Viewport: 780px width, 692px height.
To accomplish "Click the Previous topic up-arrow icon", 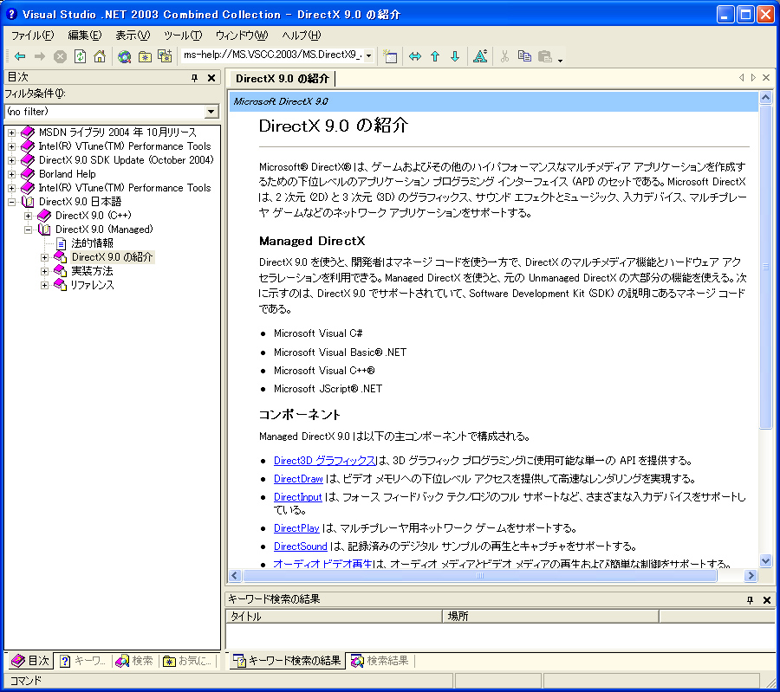I will click(435, 57).
